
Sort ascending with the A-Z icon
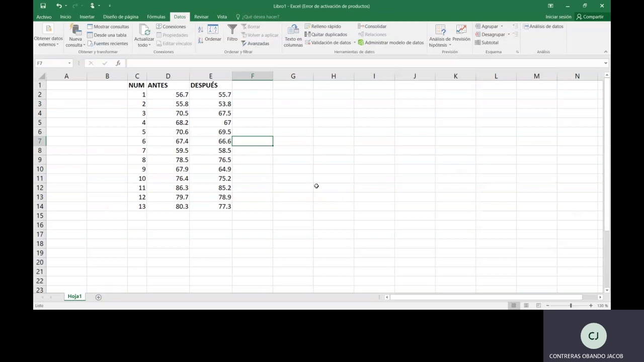pos(201,30)
